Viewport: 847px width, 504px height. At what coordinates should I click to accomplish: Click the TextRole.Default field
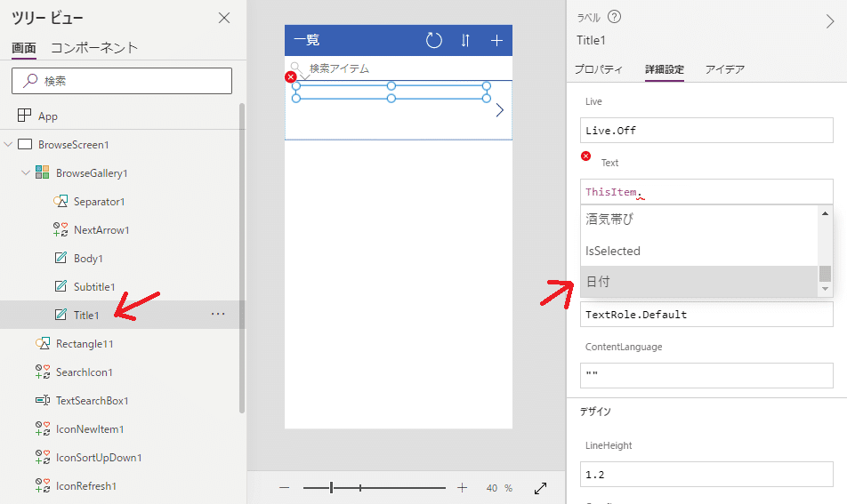point(706,314)
